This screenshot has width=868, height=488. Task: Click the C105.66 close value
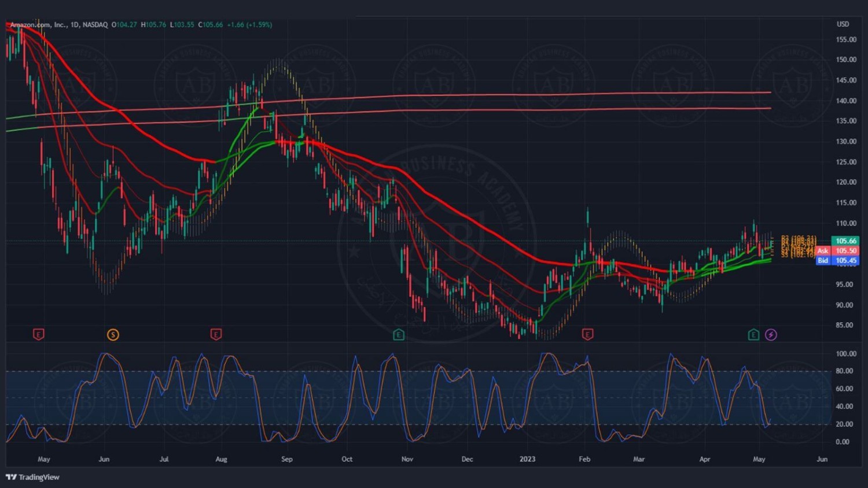(211, 25)
